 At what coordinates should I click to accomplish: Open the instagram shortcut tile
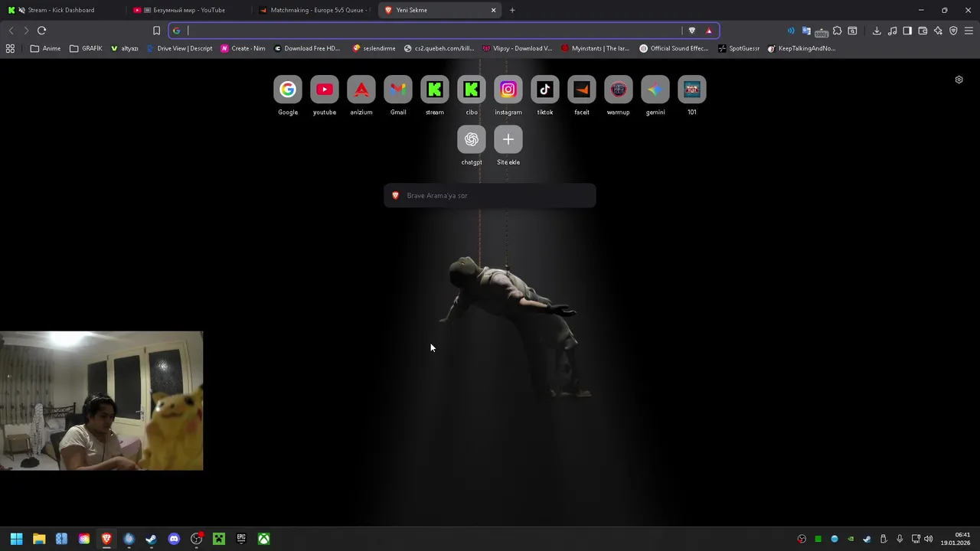click(508, 90)
